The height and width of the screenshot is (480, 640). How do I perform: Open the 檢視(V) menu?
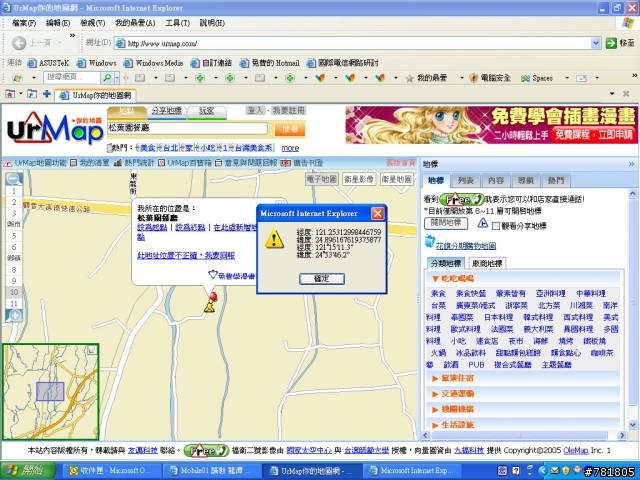click(93, 23)
